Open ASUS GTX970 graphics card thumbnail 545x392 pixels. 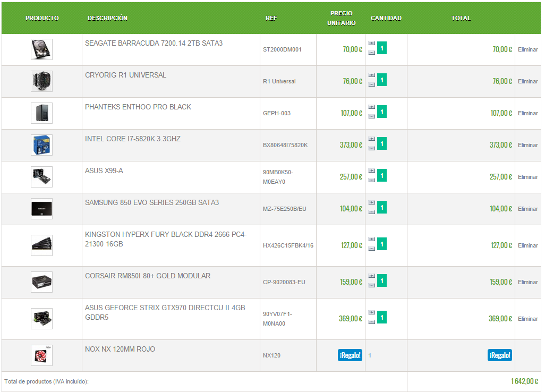pyautogui.click(x=42, y=319)
